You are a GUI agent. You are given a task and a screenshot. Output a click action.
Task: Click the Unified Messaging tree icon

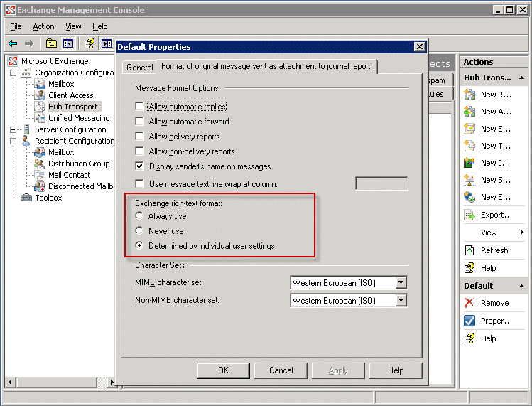point(39,118)
